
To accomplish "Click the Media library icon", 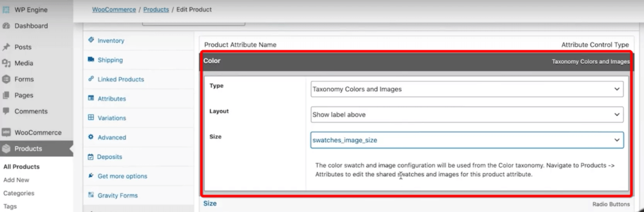I will coord(6,63).
